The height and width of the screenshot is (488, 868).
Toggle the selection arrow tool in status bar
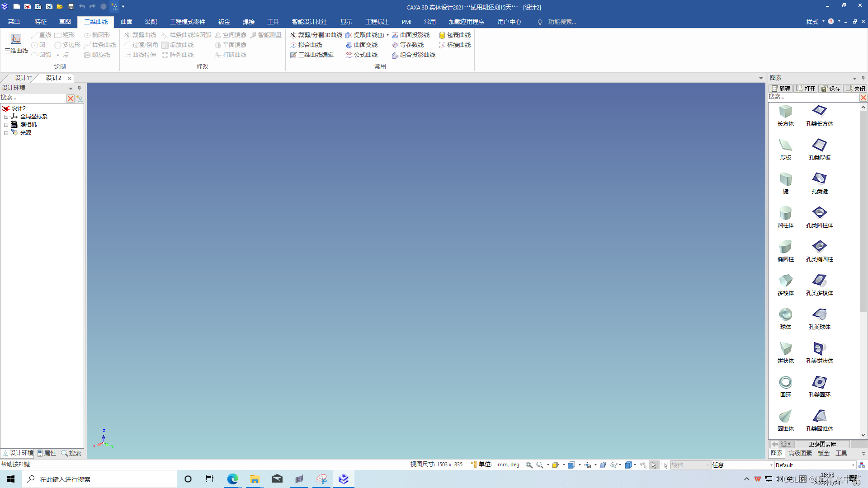click(x=654, y=465)
